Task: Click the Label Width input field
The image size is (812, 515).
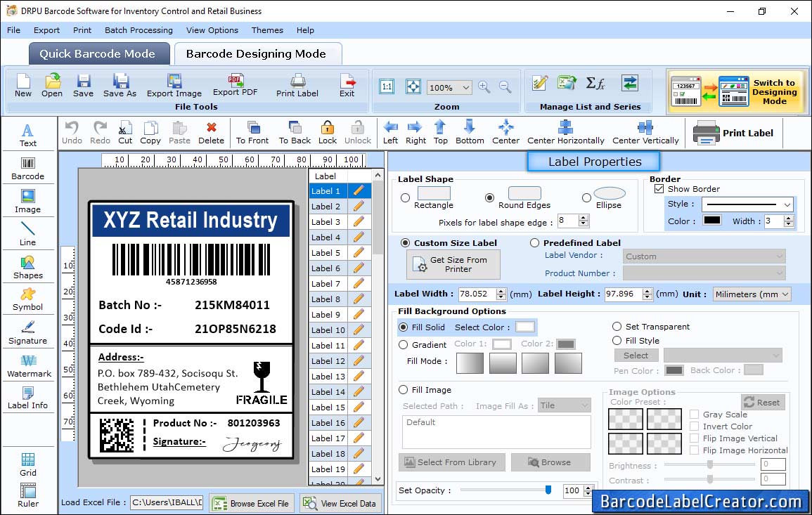Action: [x=477, y=294]
